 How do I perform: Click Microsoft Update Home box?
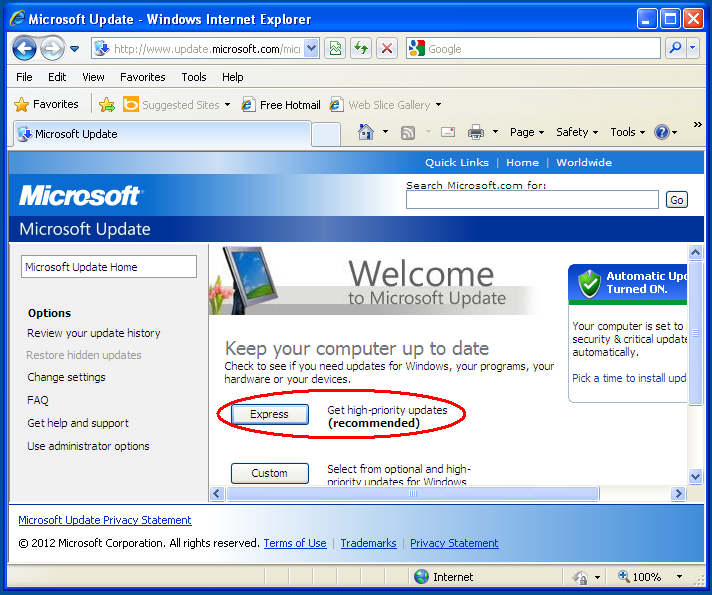coord(109,267)
